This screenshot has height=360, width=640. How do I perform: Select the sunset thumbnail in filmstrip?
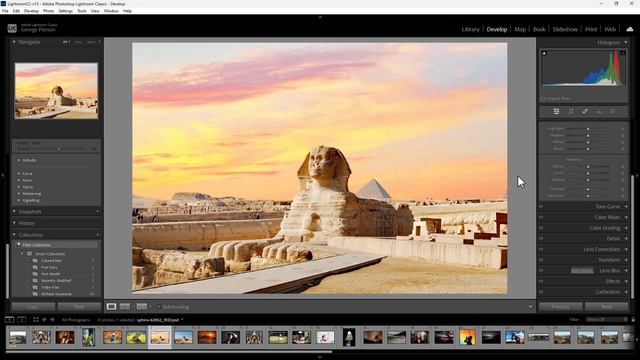click(207, 337)
